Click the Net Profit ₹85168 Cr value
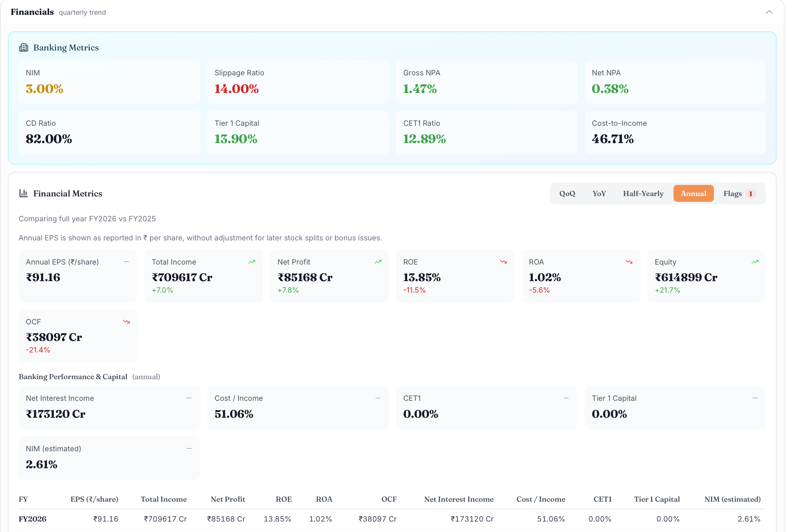786x532 pixels. 305,277
